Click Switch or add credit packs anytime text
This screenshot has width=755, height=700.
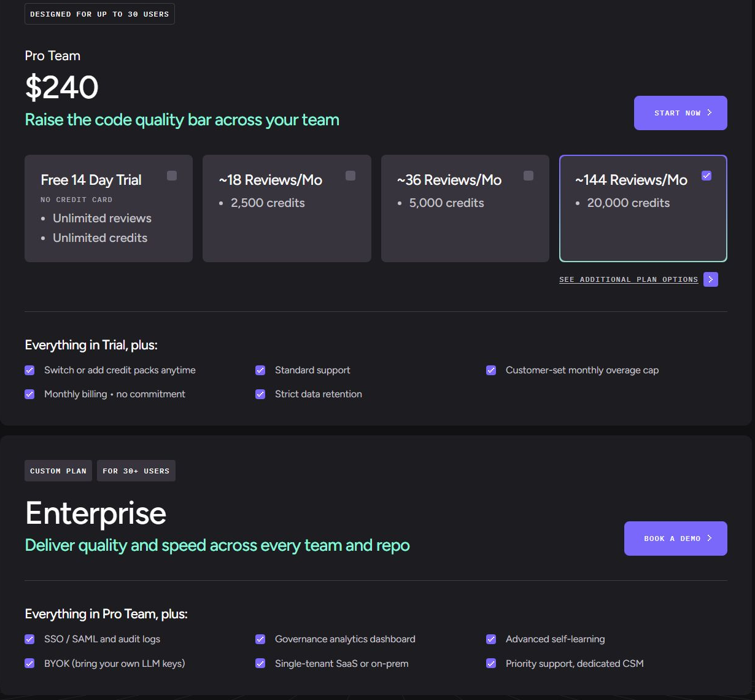coord(120,370)
